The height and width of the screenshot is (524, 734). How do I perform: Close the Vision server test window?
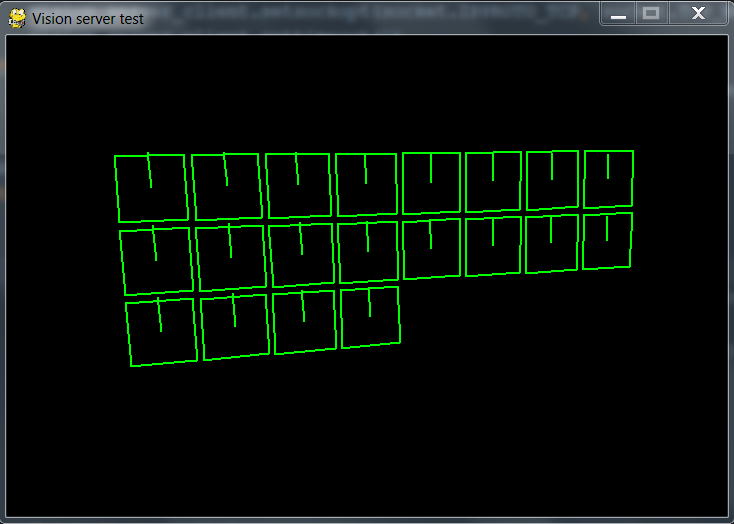tap(698, 14)
